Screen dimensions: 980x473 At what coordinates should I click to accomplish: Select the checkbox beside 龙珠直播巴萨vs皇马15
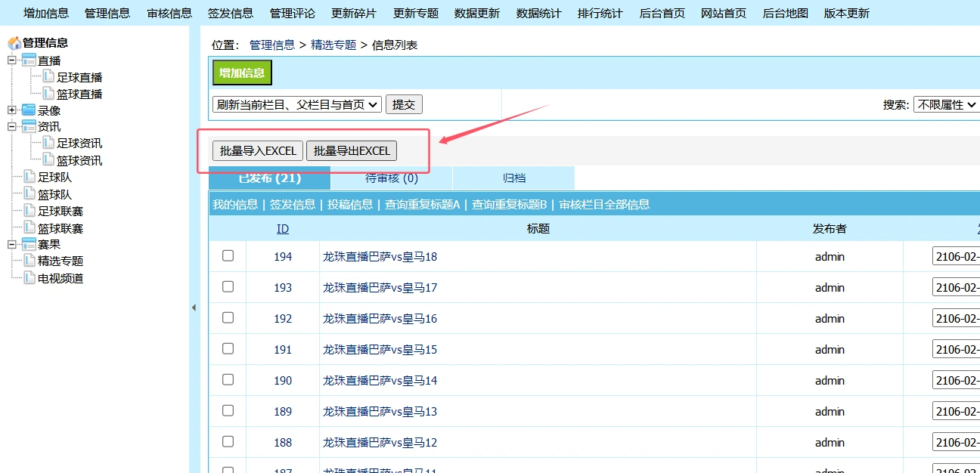(228, 348)
